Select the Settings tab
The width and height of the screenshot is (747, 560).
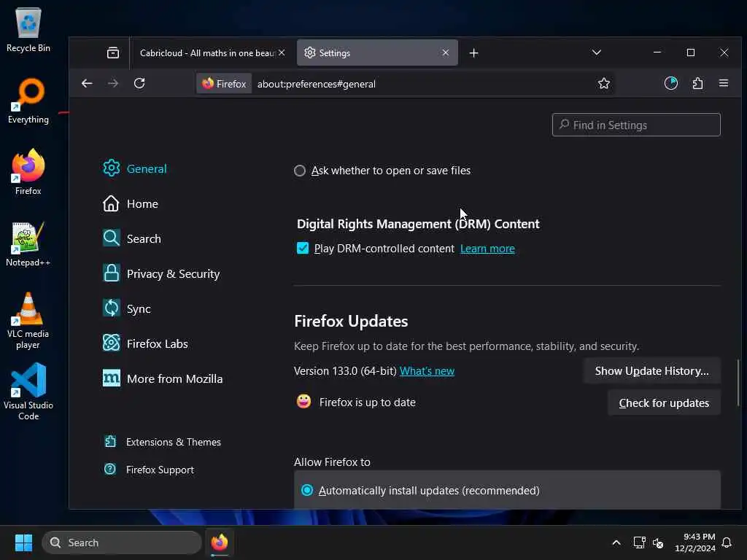(377, 52)
